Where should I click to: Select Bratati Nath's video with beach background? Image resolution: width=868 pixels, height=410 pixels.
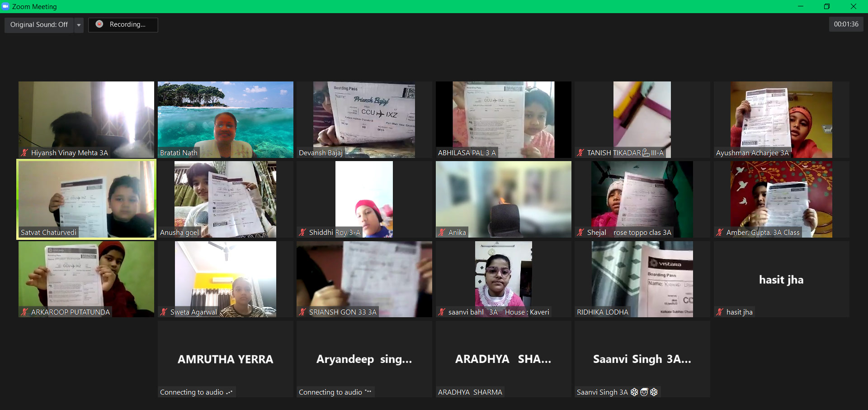click(x=225, y=119)
